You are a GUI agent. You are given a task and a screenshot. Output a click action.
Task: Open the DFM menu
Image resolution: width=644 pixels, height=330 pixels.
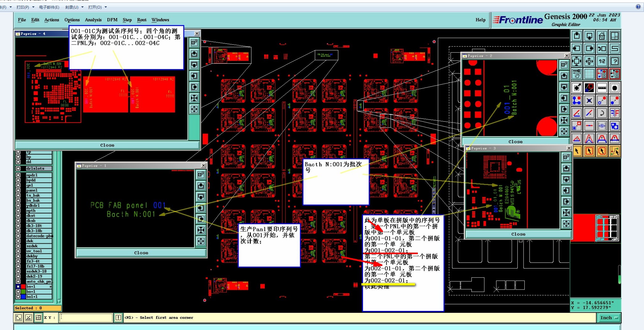coord(112,20)
